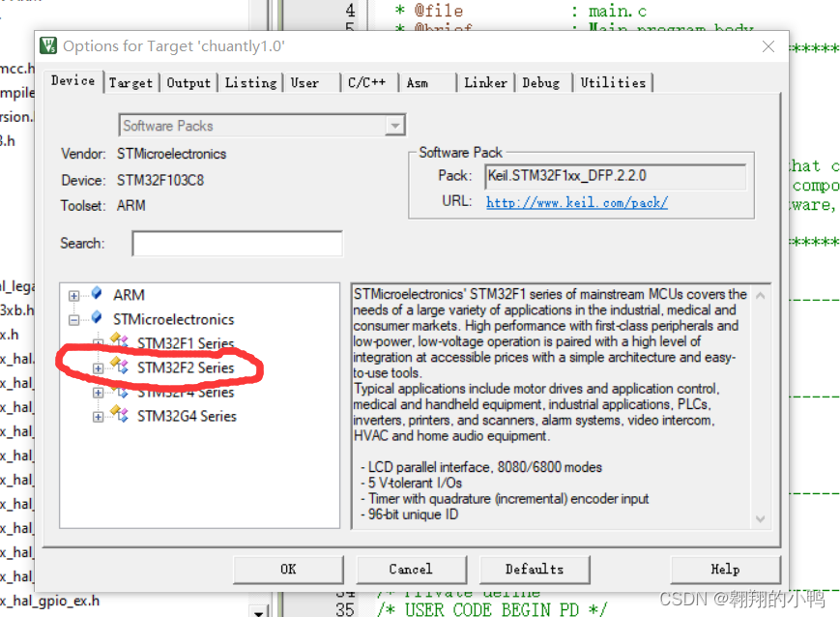Click hal_gpio_ex.h file in project tree
840x617 pixels.
click(50, 601)
